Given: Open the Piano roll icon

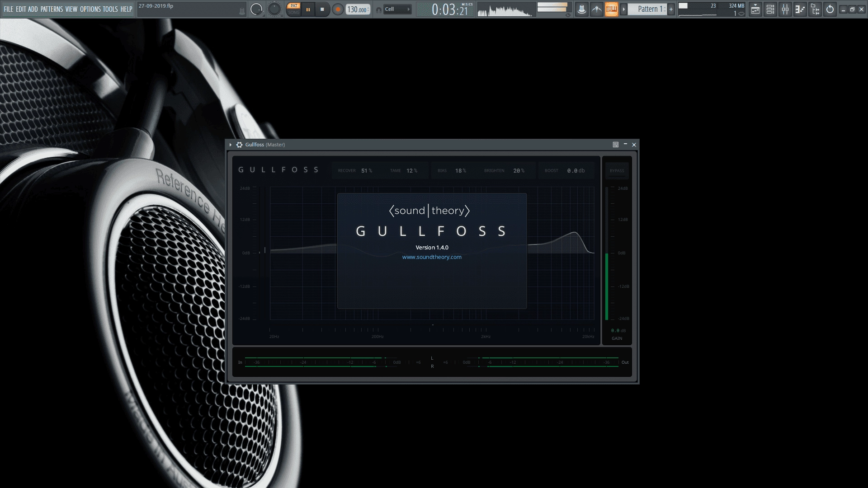Looking at the screenshot, I should click(800, 9).
